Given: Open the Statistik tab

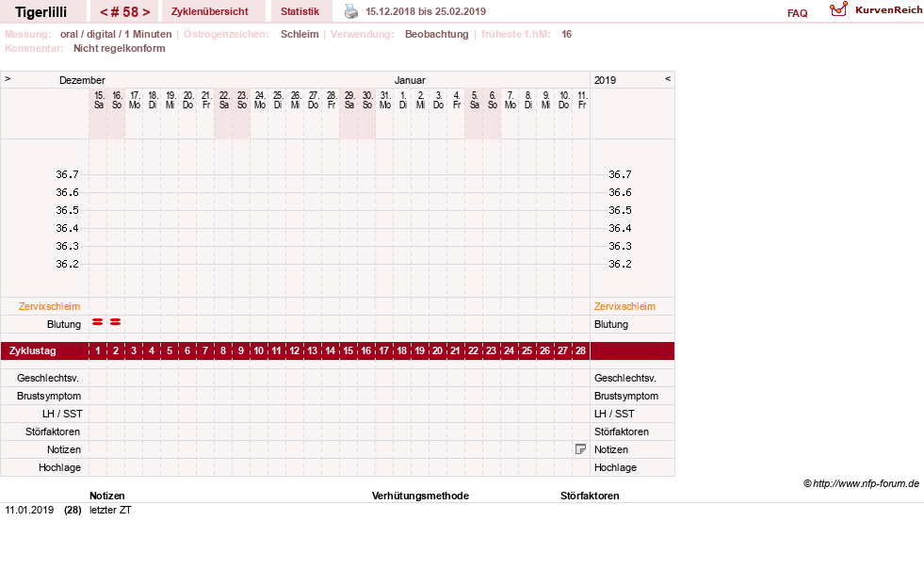Looking at the screenshot, I should pos(300,11).
